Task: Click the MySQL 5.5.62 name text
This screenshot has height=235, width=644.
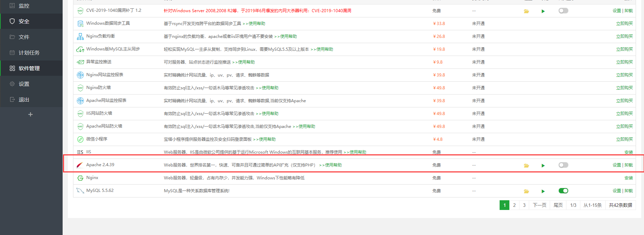Action: pyautogui.click(x=100, y=191)
